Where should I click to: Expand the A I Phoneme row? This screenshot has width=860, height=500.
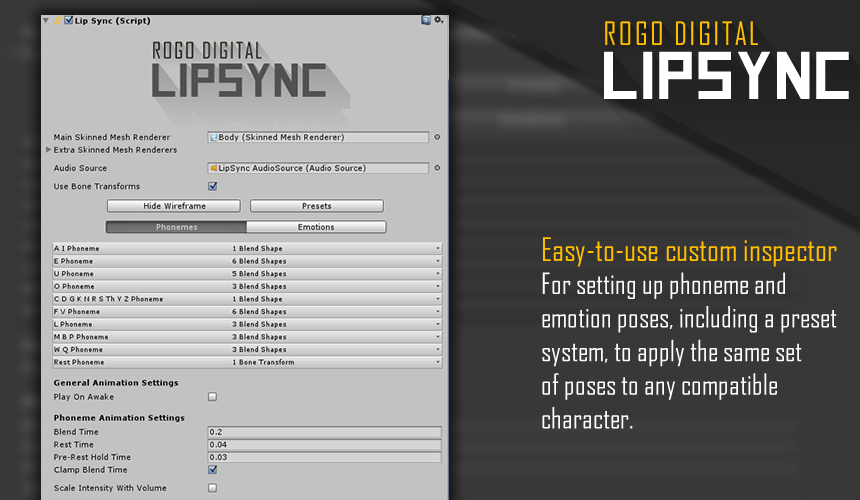coord(247,248)
